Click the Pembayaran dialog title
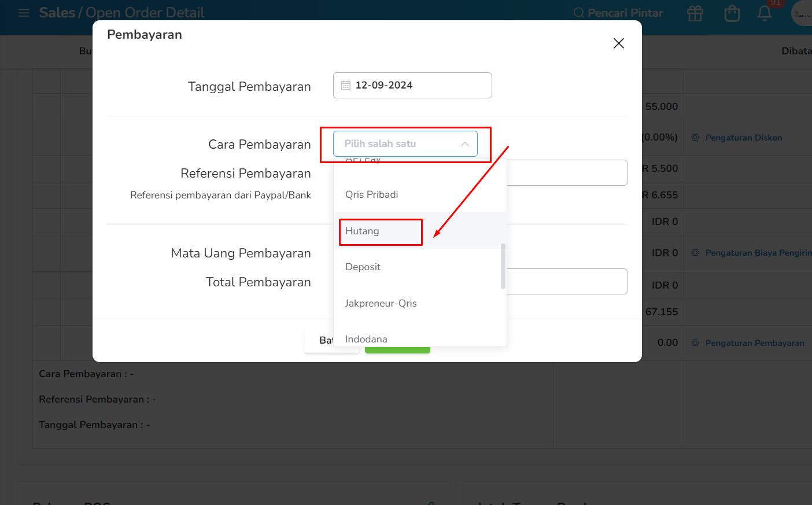812x505 pixels. [x=145, y=35]
